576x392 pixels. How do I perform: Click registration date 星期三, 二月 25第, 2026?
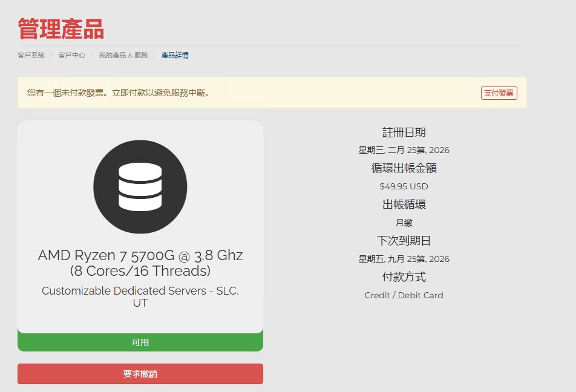[x=404, y=150]
